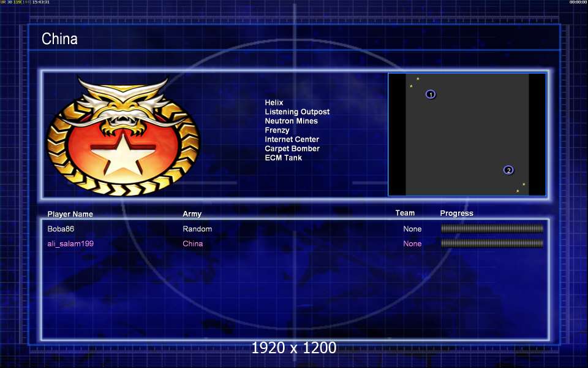Click the Carpet Bomber entry
The image size is (588, 368).
click(x=292, y=148)
